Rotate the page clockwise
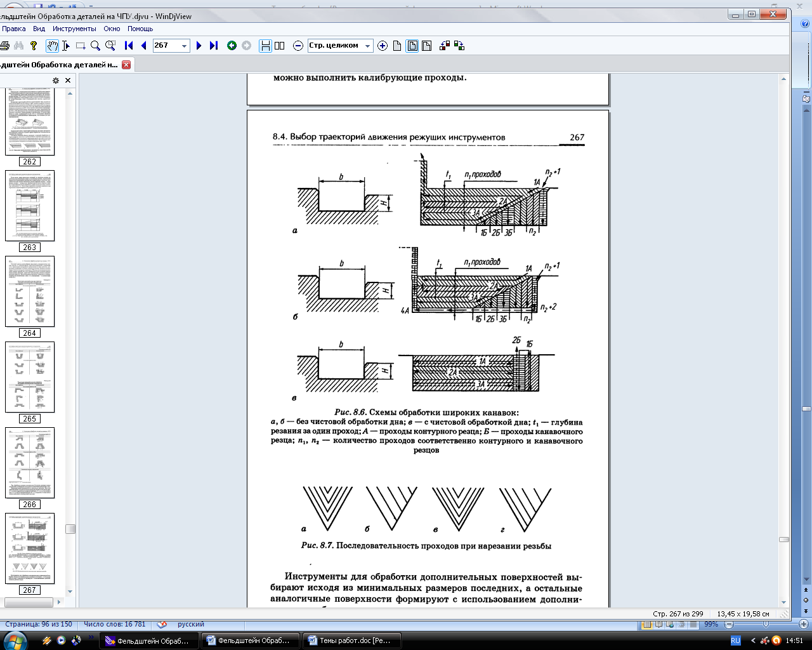The height and width of the screenshot is (650, 812). (459, 46)
